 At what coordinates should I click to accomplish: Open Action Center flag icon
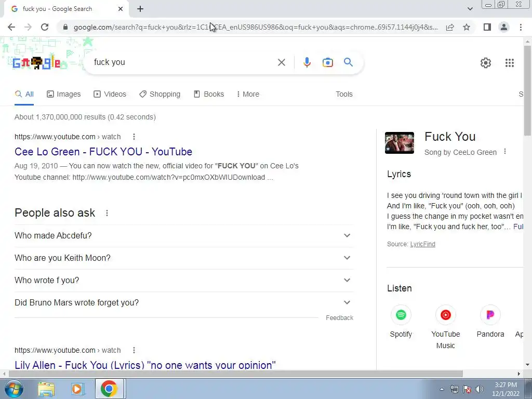tap(467, 389)
